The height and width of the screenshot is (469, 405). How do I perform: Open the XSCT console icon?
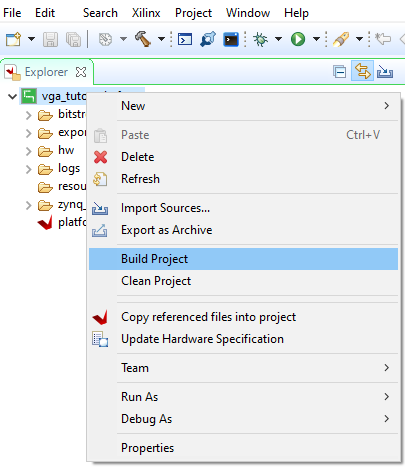(x=231, y=39)
